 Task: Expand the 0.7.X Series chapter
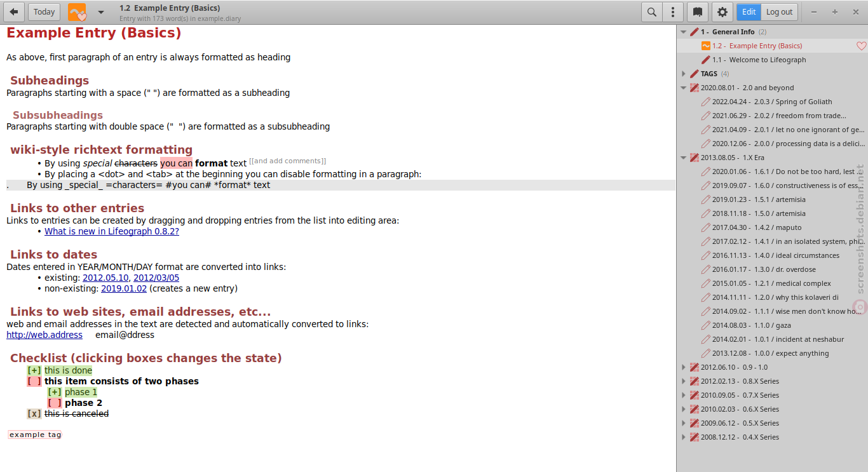(684, 395)
